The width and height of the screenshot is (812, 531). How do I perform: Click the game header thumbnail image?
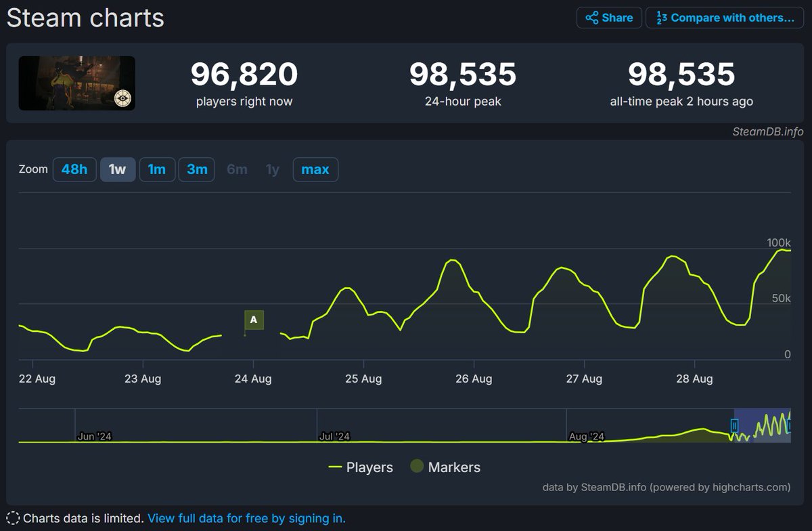pyautogui.click(x=76, y=83)
